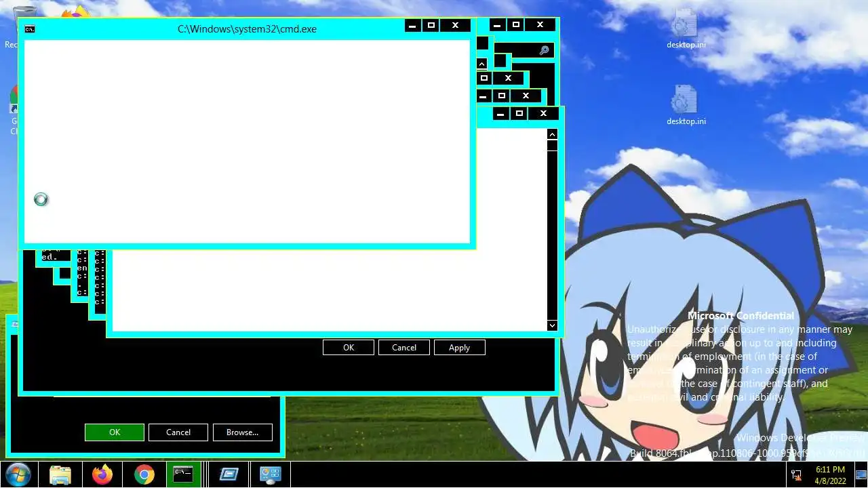Viewport: 868px width, 488px height.
Task: Click Cancel in the dialog with Browse...
Action: pyautogui.click(x=178, y=432)
